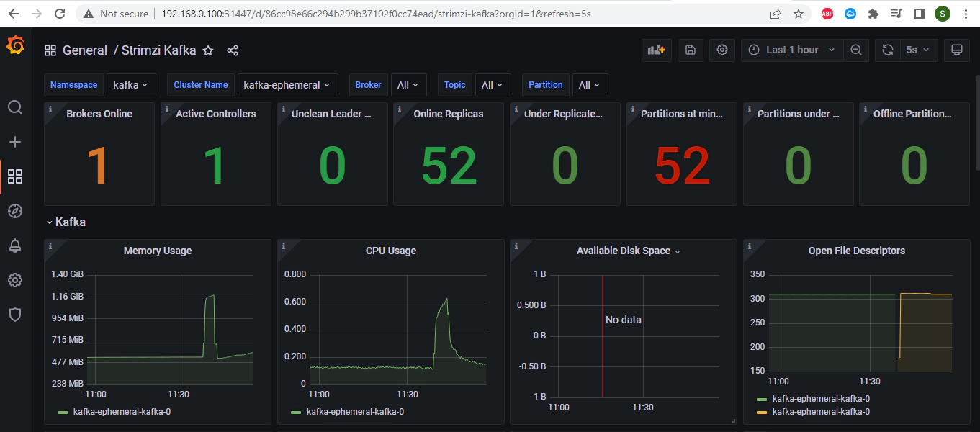
Task: Click the info icon on Brokers Online panel
Action: [x=50, y=109]
